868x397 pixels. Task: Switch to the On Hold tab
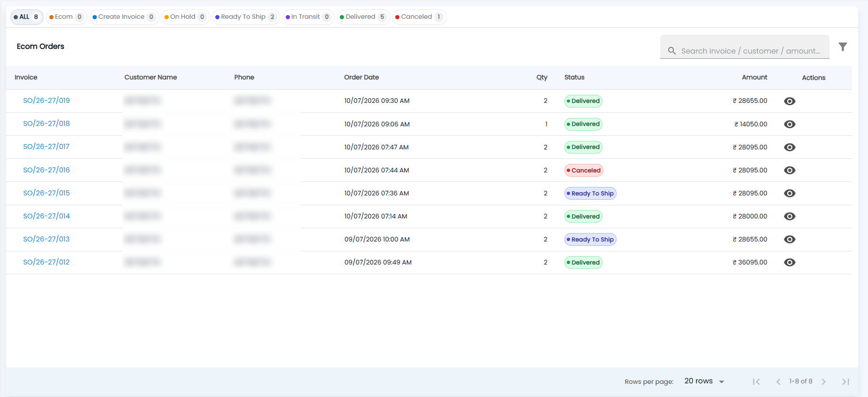coord(185,17)
